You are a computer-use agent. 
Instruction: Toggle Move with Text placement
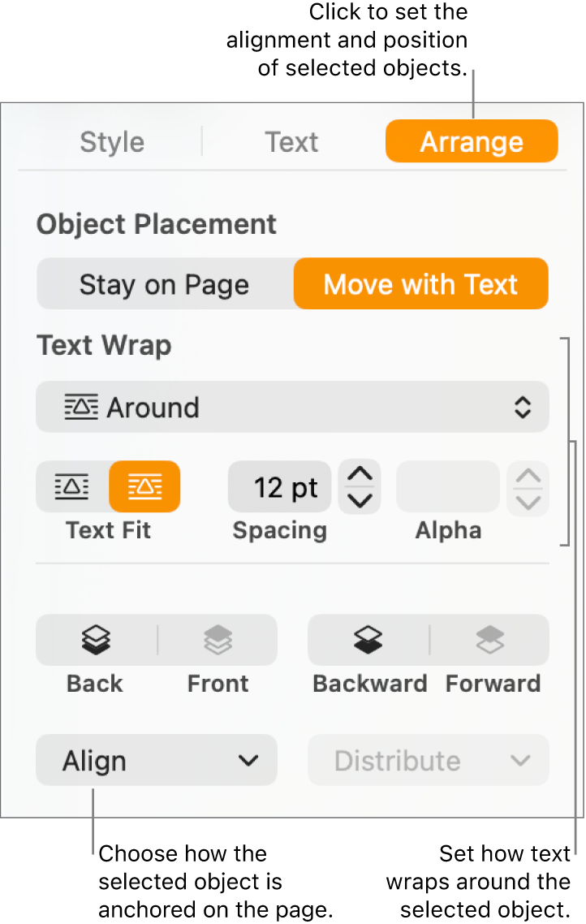(420, 284)
